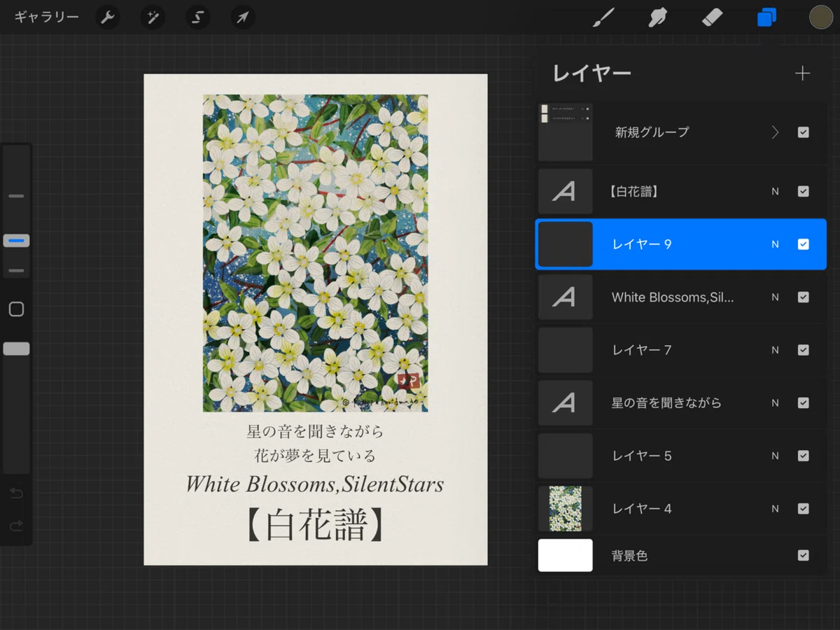The image size is (840, 630).
Task: Select the レイヤー 4 layer name
Action: point(642,509)
